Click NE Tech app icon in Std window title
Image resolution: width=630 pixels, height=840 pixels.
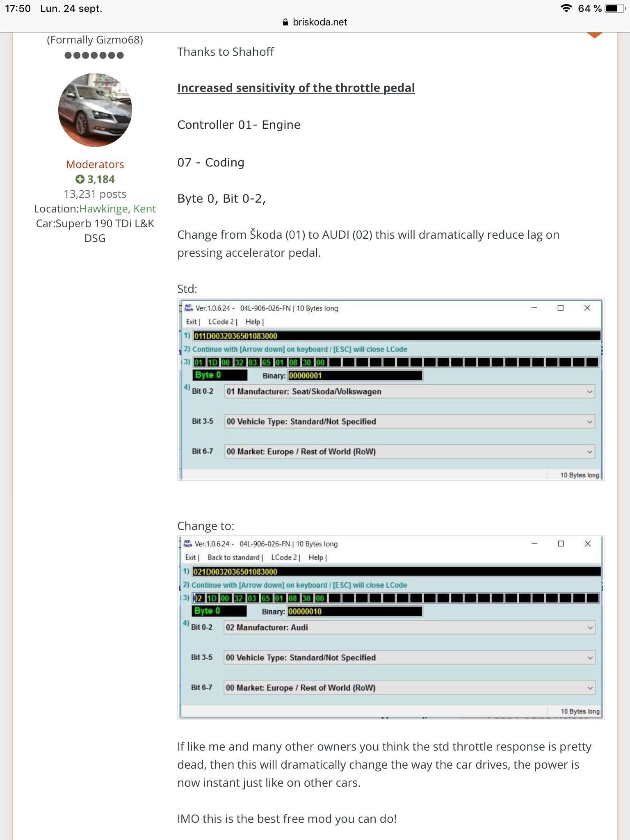click(188, 308)
